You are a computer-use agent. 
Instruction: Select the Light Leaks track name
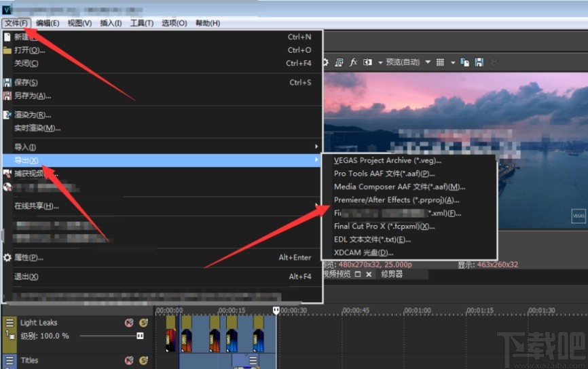(x=39, y=323)
